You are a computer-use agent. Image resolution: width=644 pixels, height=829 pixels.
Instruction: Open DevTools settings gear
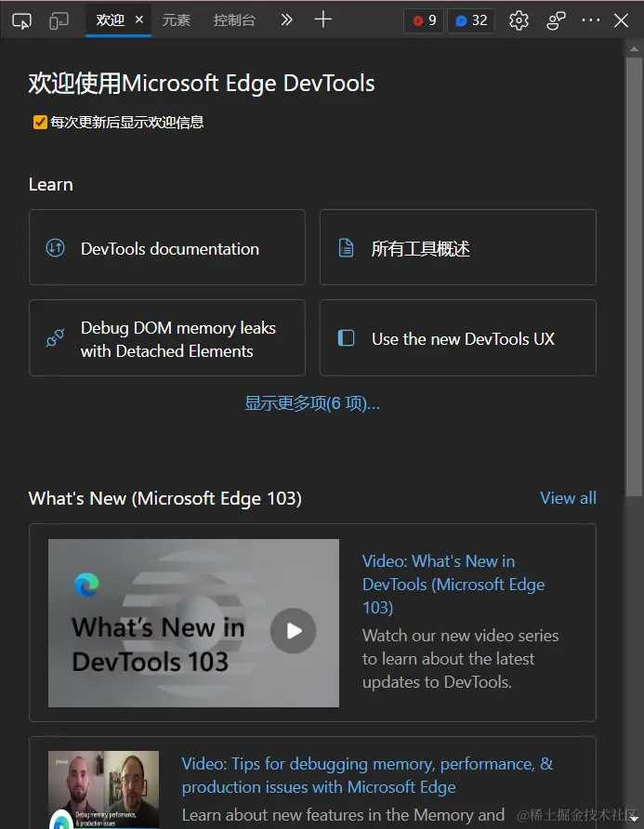pyautogui.click(x=518, y=20)
